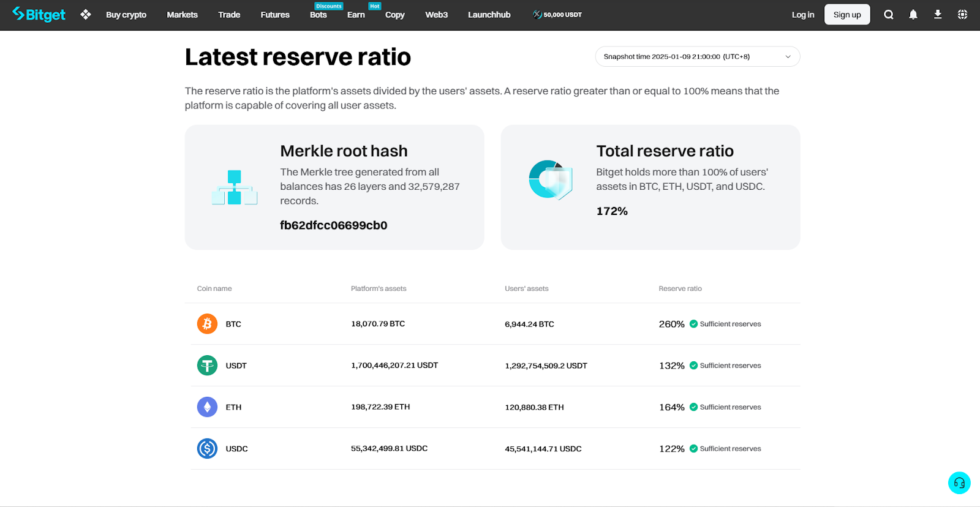
Task: Click the Total reserve ratio shield icon
Action: pyautogui.click(x=551, y=180)
